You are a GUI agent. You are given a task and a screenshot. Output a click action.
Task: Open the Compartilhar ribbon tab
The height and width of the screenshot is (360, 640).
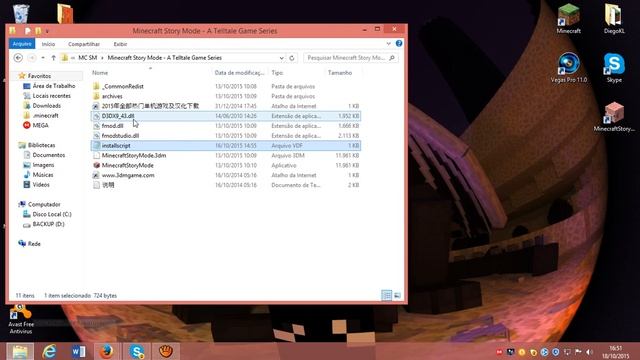pos(84,44)
